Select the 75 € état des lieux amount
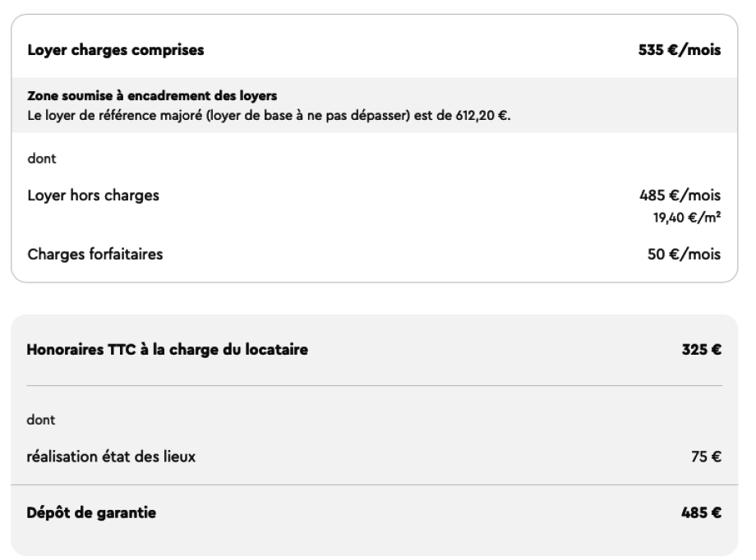The height and width of the screenshot is (560, 756). [x=706, y=457]
